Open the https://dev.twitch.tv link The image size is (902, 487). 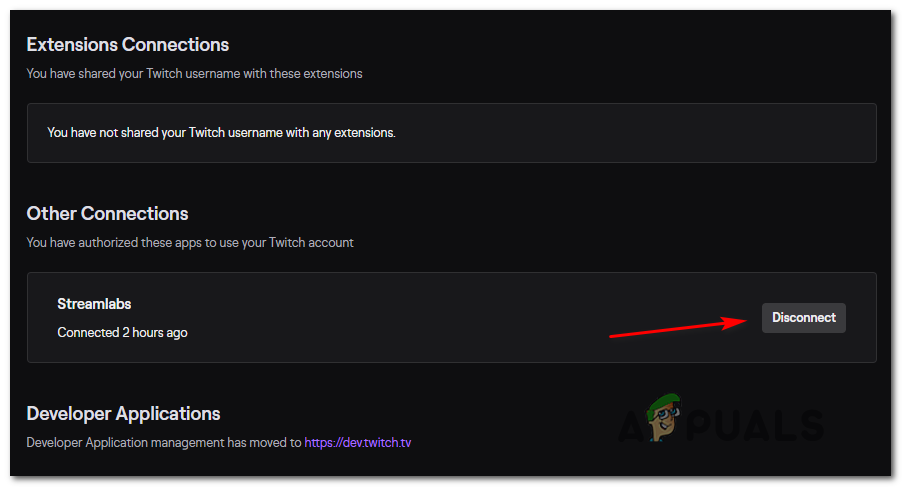[357, 441]
